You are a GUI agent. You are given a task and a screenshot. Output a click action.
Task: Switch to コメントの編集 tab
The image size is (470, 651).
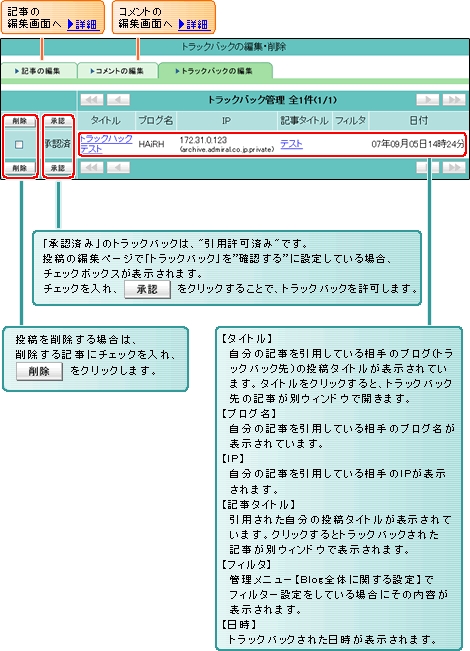tap(118, 71)
